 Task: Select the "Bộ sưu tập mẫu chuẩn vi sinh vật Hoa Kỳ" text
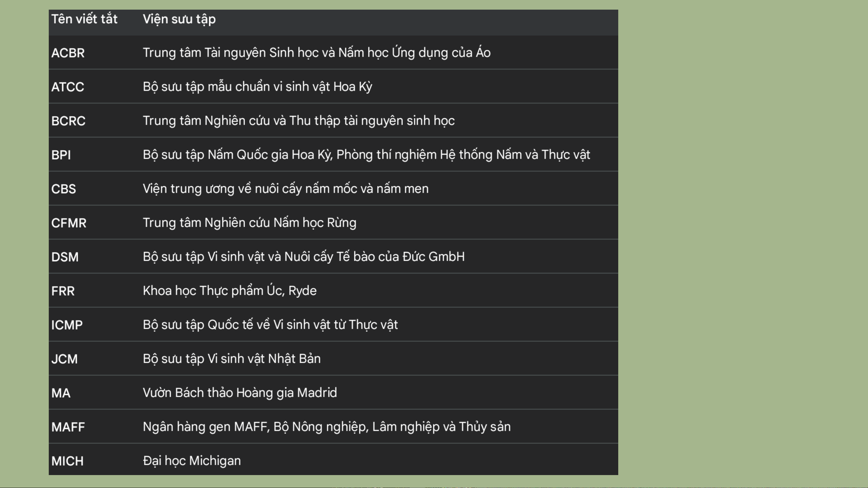coord(257,87)
